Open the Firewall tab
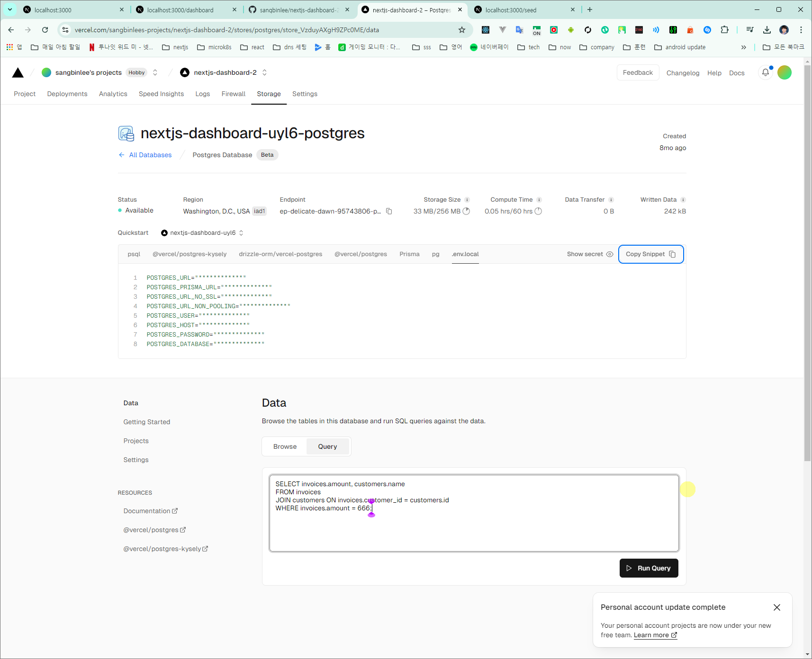The height and width of the screenshot is (659, 812). [x=234, y=94]
